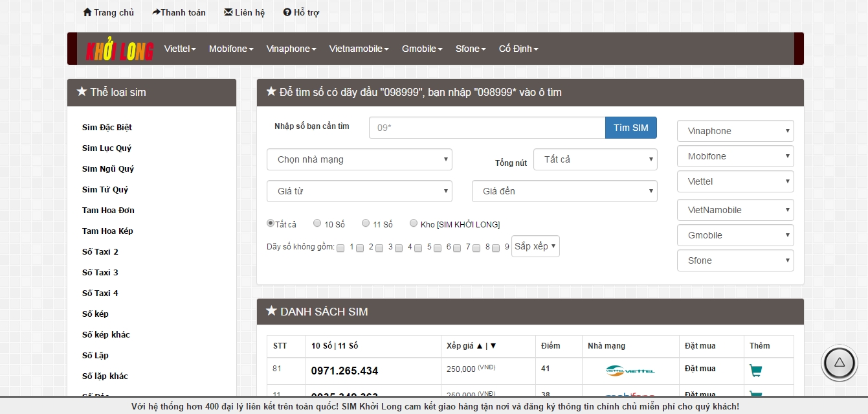Screen dimensions: 868x414
Task: Open the Gmobile menu in the navbar
Action: tap(422, 49)
